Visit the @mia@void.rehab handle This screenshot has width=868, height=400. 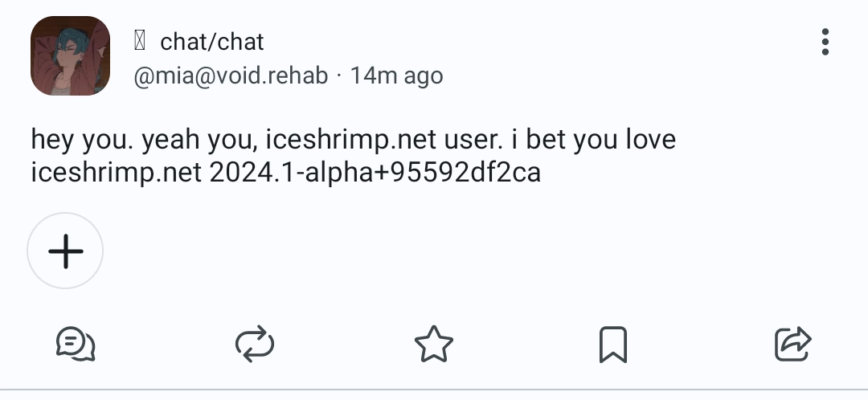coord(231,76)
